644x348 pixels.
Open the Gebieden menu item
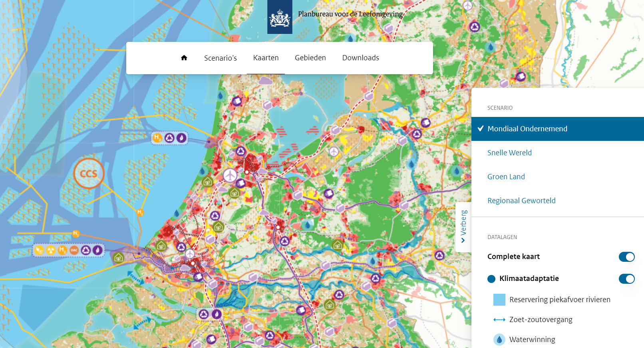coord(310,58)
